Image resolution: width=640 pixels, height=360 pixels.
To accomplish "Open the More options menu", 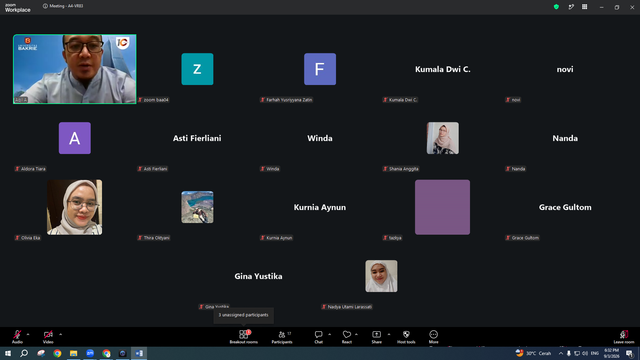I will [x=433, y=337].
